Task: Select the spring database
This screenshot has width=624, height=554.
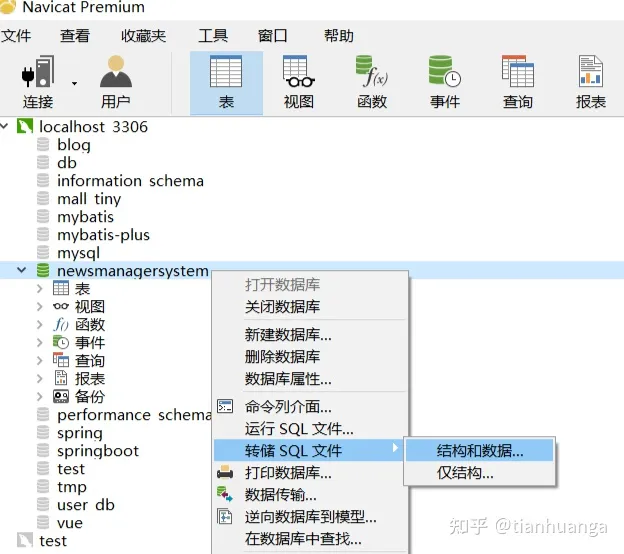Action: 80,433
